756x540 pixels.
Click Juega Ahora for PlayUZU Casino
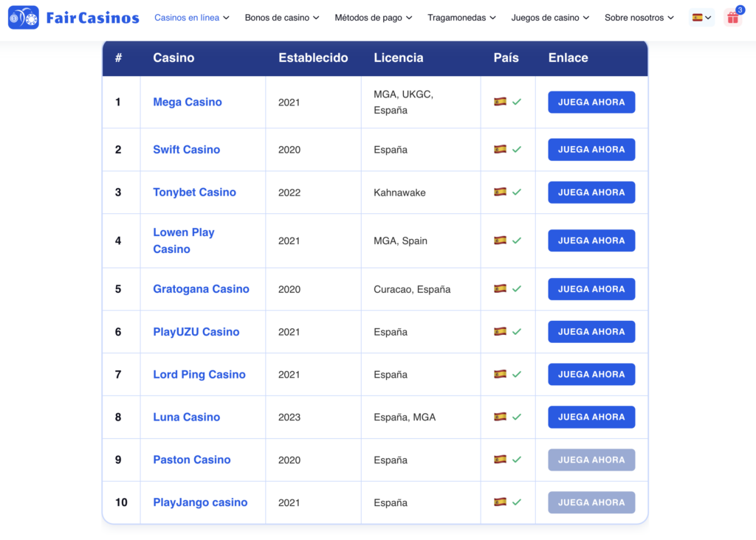tap(591, 331)
